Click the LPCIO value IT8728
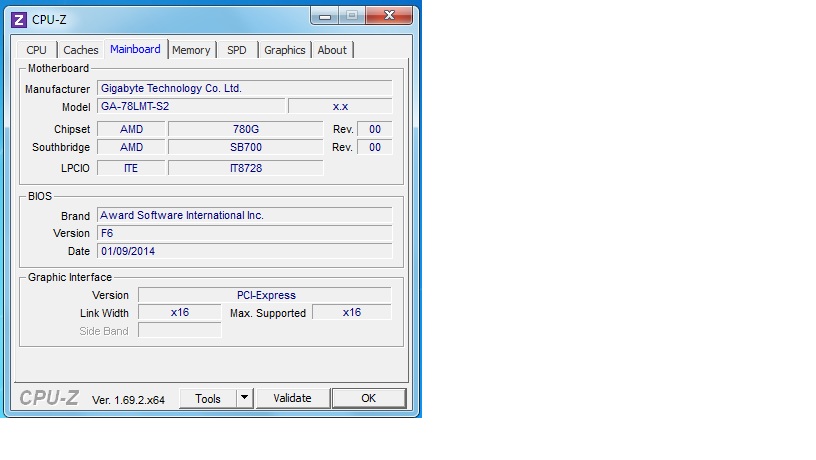The image size is (816, 460). pyautogui.click(x=246, y=168)
